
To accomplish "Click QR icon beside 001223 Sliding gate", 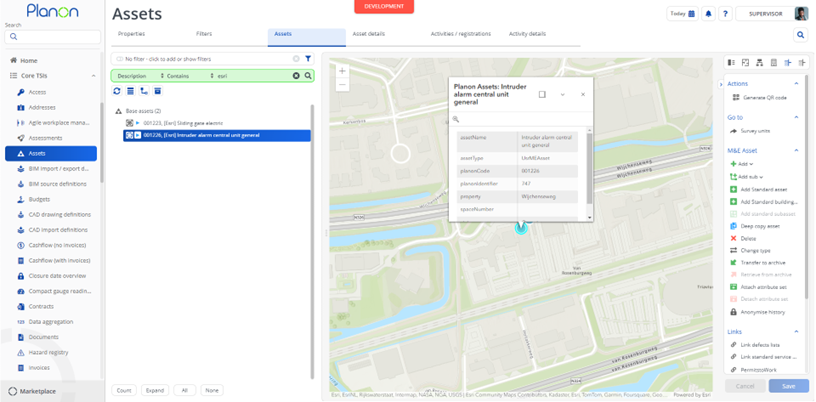I will pos(130,123).
